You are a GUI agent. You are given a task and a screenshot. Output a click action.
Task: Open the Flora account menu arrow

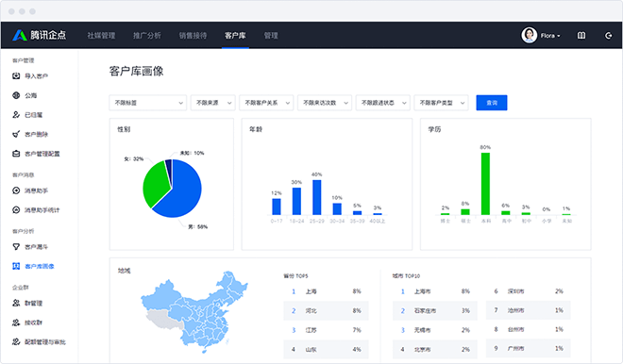coord(559,36)
